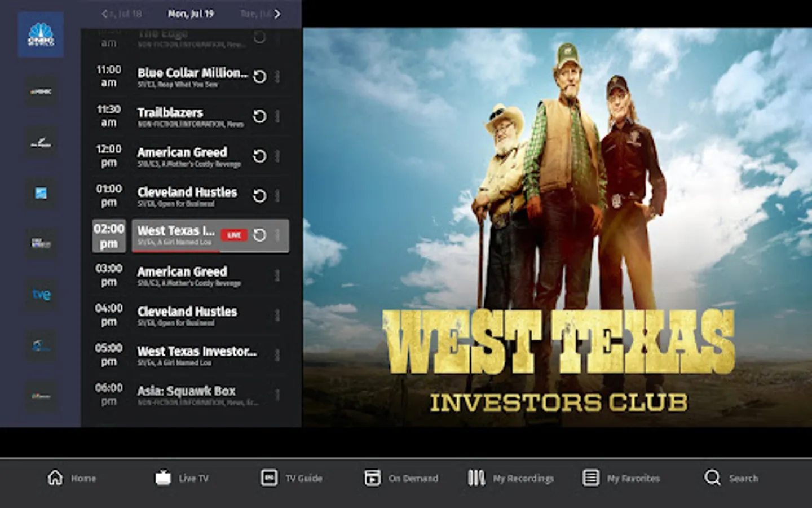
Task: Restart the 12:00 pm American Greed
Action: tap(259, 156)
